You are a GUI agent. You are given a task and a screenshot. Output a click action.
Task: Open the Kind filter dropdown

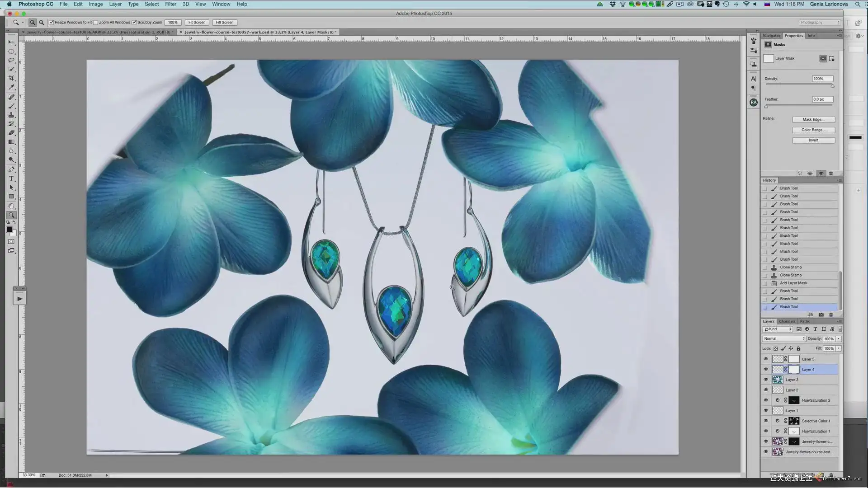tap(778, 329)
